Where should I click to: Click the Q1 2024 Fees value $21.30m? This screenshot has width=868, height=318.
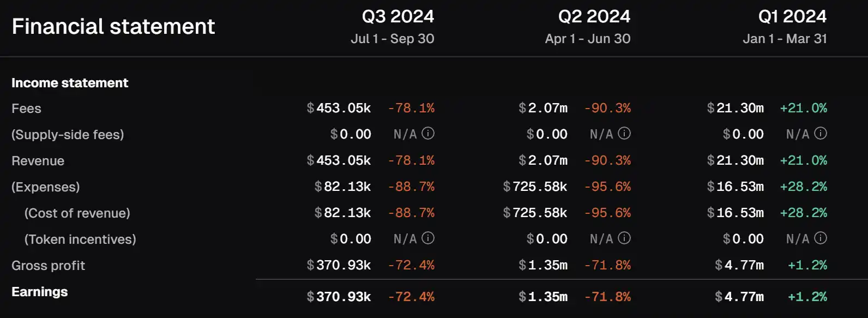(735, 108)
